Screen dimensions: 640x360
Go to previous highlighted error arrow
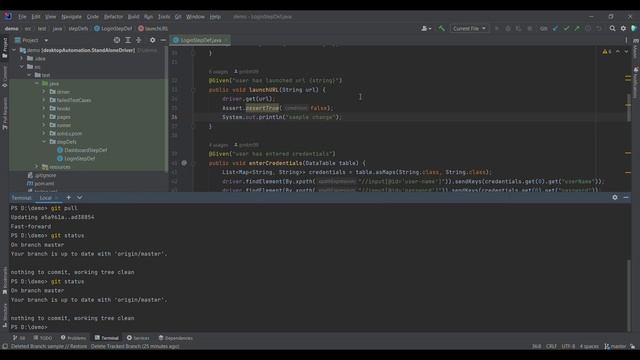618,52
